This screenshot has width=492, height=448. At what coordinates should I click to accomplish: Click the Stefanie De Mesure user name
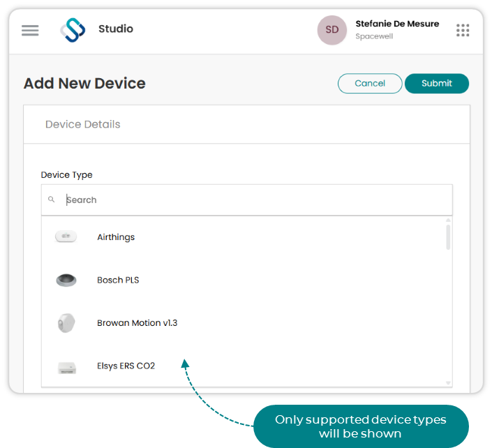(397, 24)
